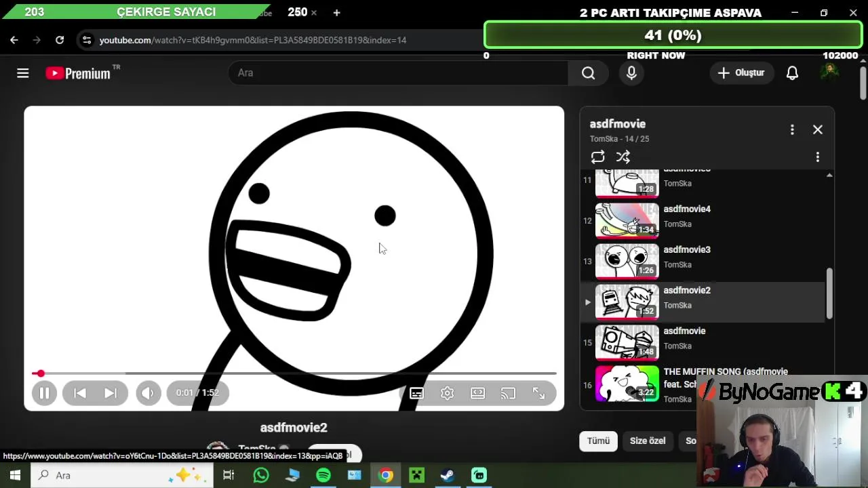
Task: Play asdfmovie4 from the playlist
Action: [x=703, y=220]
